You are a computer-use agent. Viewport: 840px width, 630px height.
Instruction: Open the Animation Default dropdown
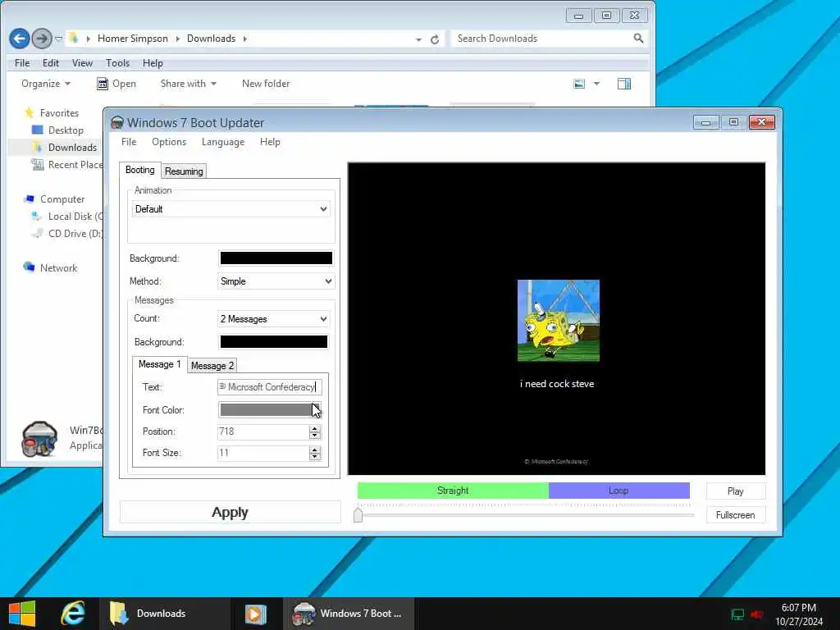pos(231,209)
